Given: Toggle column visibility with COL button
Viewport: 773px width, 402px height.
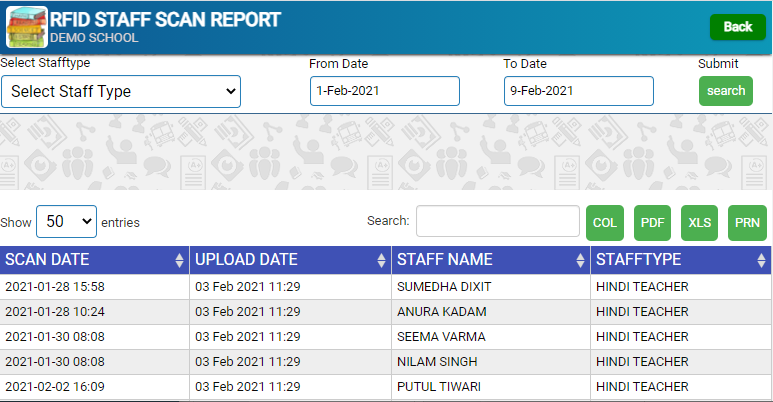Looking at the screenshot, I should pyautogui.click(x=605, y=223).
